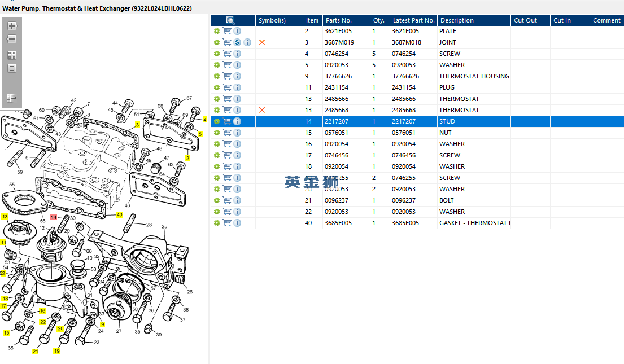This screenshot has height=364, width=624.
Task: Click yellow callout 13 on diagram
Action: click(5, 217)
